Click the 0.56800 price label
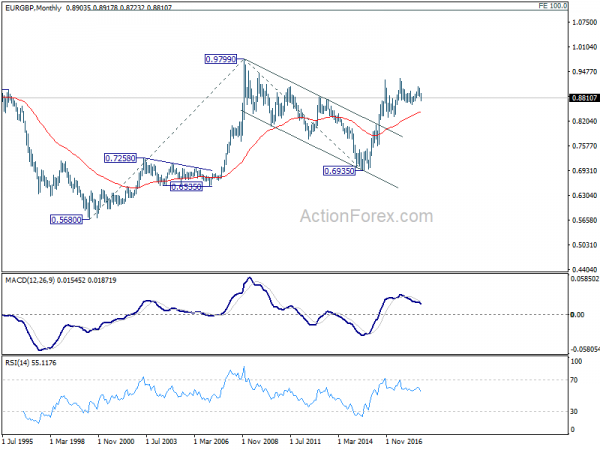This screenshot has width=600, height=450. coord(66,220)
